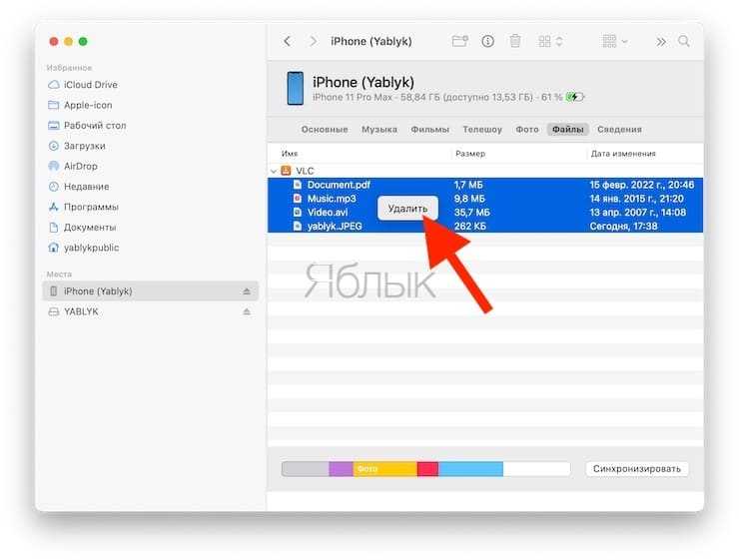Eject iPhone (Yablyk) device

[247, 291]
